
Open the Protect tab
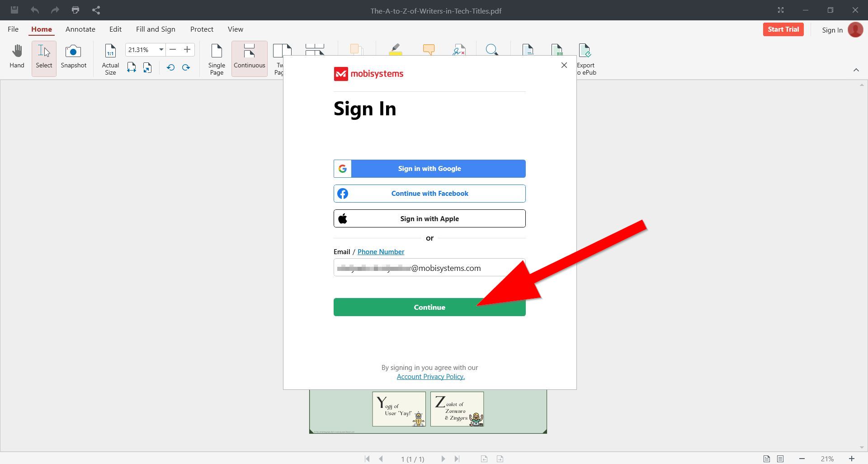pyautogui.click(x=202, y=29)
